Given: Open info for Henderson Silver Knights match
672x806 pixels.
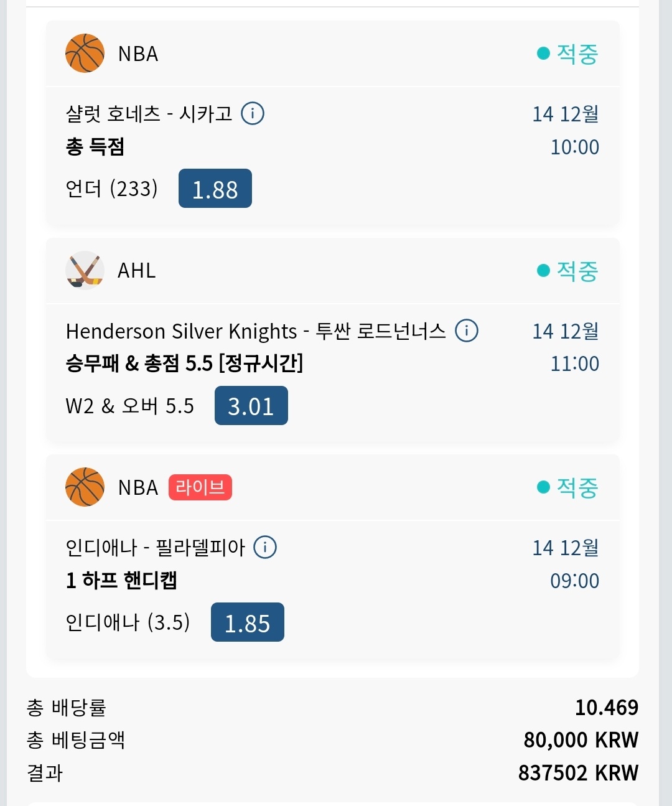Looking at the screenshot, I should coord(467,330).
